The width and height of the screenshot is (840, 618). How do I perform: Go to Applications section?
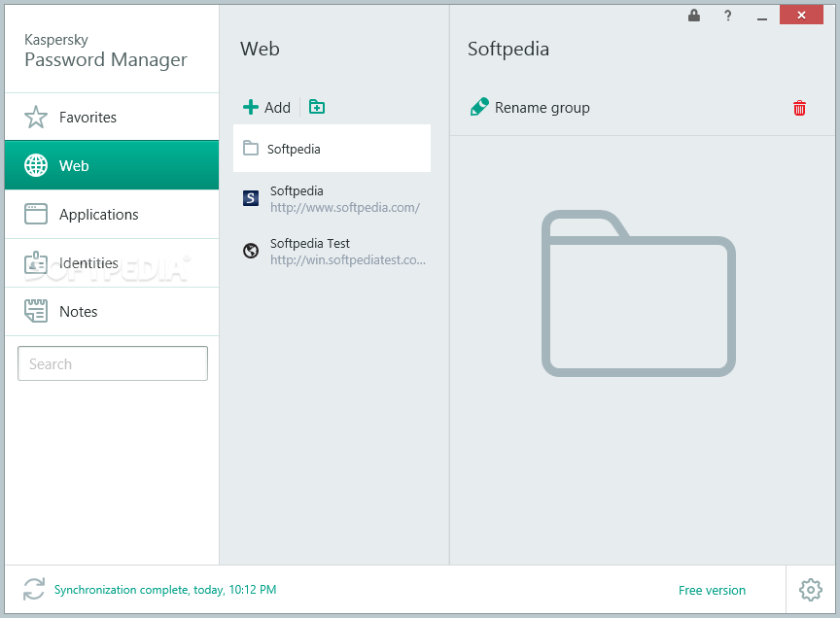tap(112, 214)
